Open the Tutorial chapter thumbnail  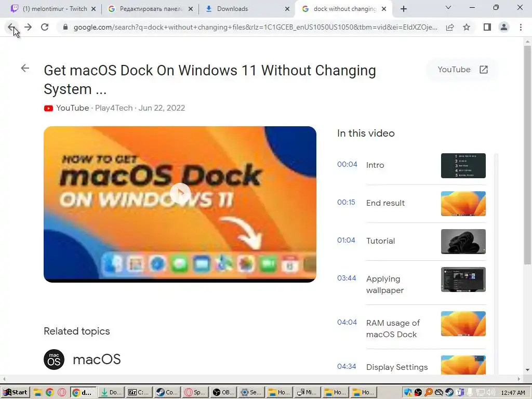463,242
